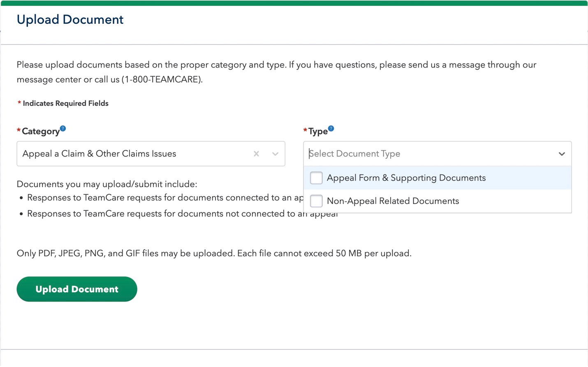
Task: Check the Appeal Form & Supporting Documents checkbox
Action: (316, 178)
